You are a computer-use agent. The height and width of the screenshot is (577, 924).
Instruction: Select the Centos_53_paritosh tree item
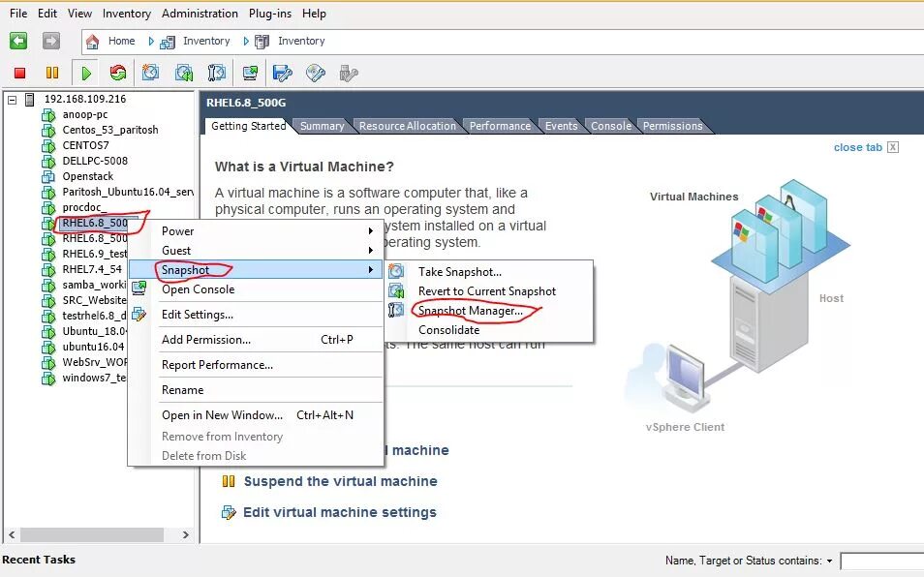click(110, 130)
